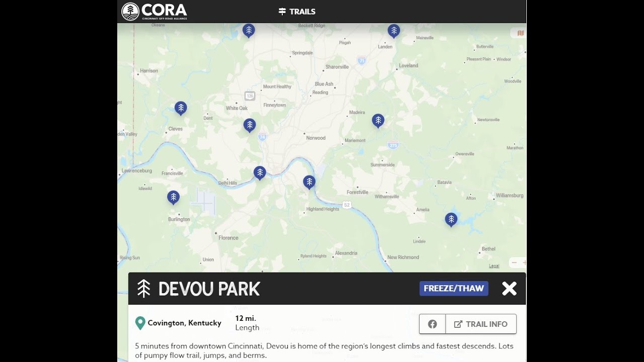Click the tree icon beside Devou Park
Viewport: 644px width, 362px height.
tap(144, 289)
